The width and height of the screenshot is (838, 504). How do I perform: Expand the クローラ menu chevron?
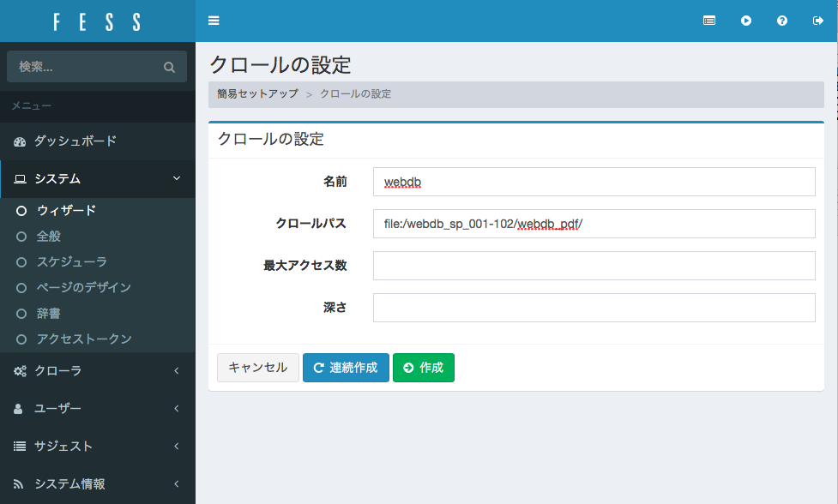(177, 370)
